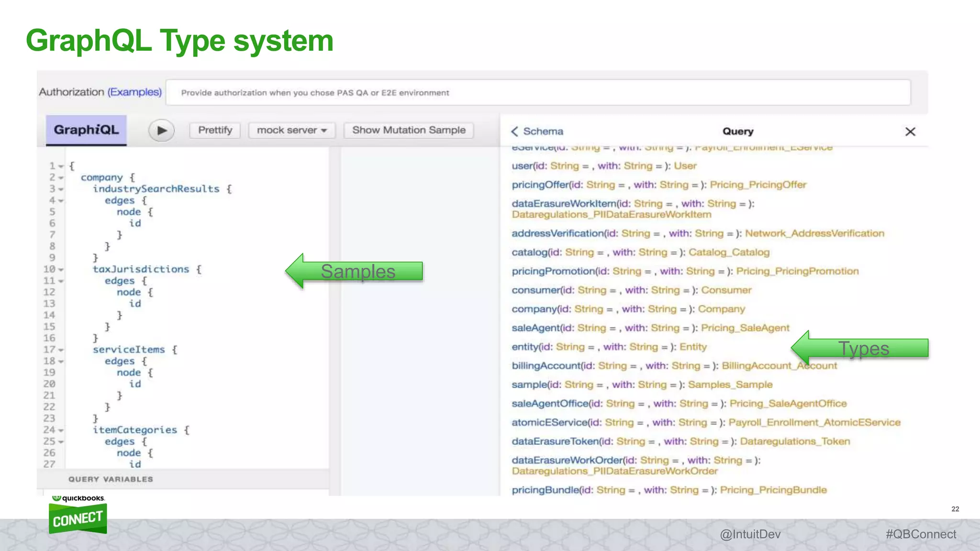Open the Pricing_PricingOffer type
Viewport: 980px width, 551px height.
[758, 185]
